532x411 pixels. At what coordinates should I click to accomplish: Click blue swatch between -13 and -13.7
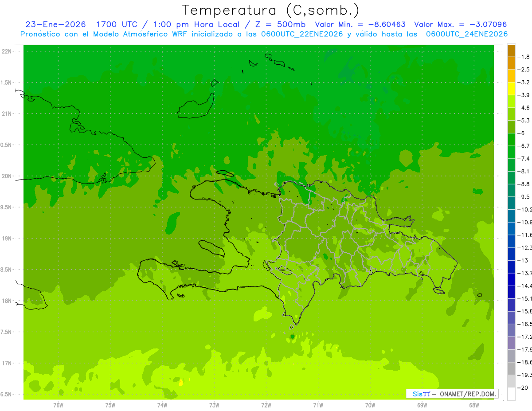click(512, 266)
